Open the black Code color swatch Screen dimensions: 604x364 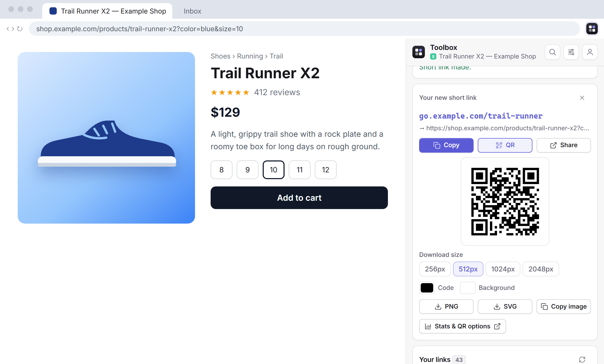point(427,288)
